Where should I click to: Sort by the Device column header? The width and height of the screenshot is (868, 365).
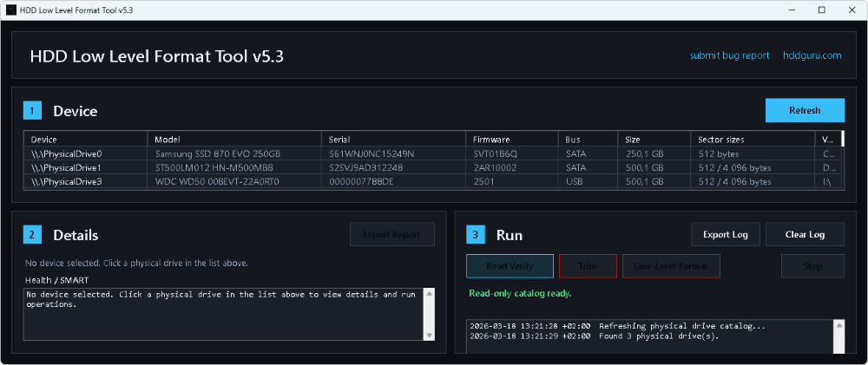pyautogui.click(x=86, y=140)
